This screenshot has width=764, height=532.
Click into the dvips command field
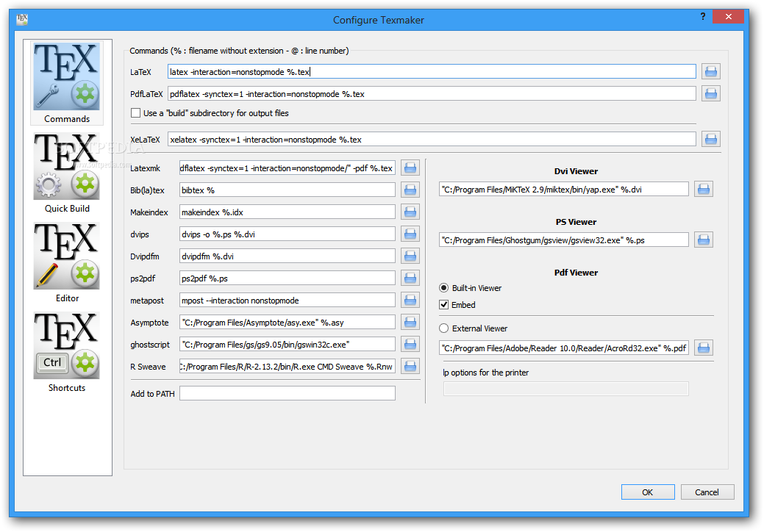coord(287,234)
